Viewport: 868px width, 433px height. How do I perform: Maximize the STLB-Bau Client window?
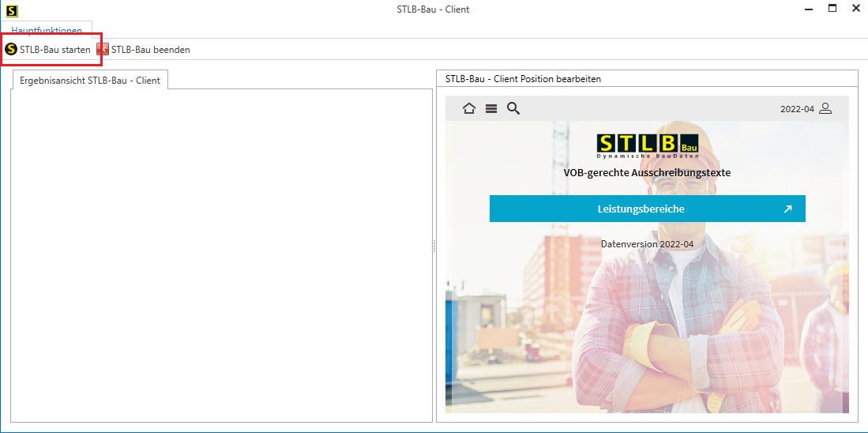pyautogui.click(x=832, y=9)
